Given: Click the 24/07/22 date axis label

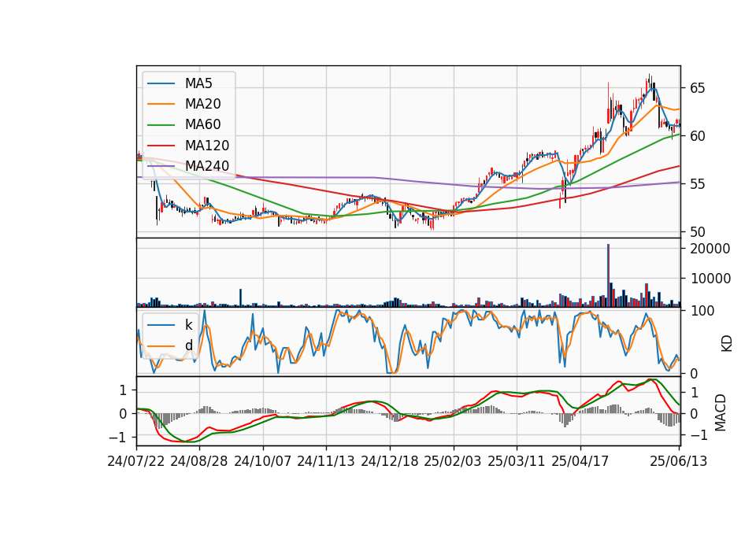Looking at the screenshot, I should tap(136, 462).
